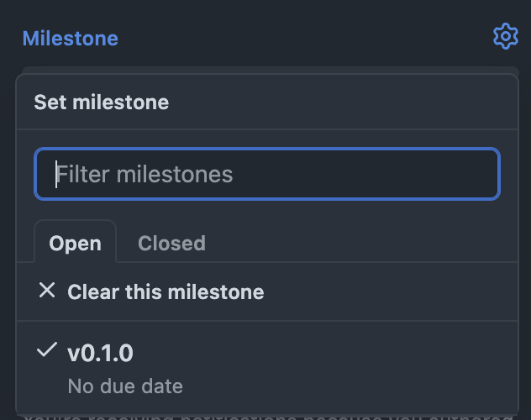The width and height of the screenshot is (531, 420).
Task: Click the Open tab label
Action: tap(75, 244)
